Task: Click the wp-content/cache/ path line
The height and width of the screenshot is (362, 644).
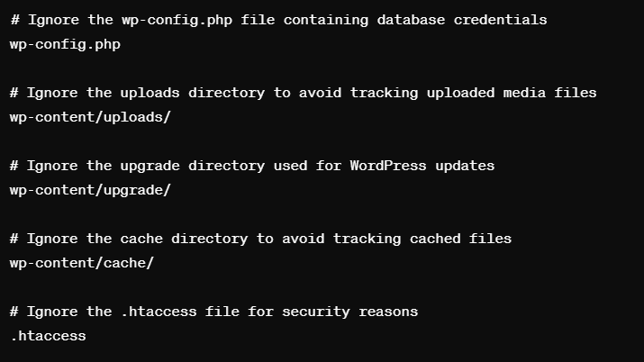Action: 82,263
